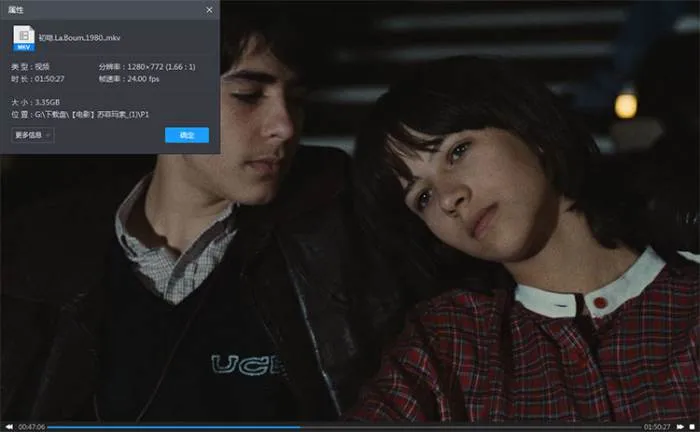Viewport: 700px width, 432px height.
Task: Click the video progress seek bar
Action: [344, 427]
